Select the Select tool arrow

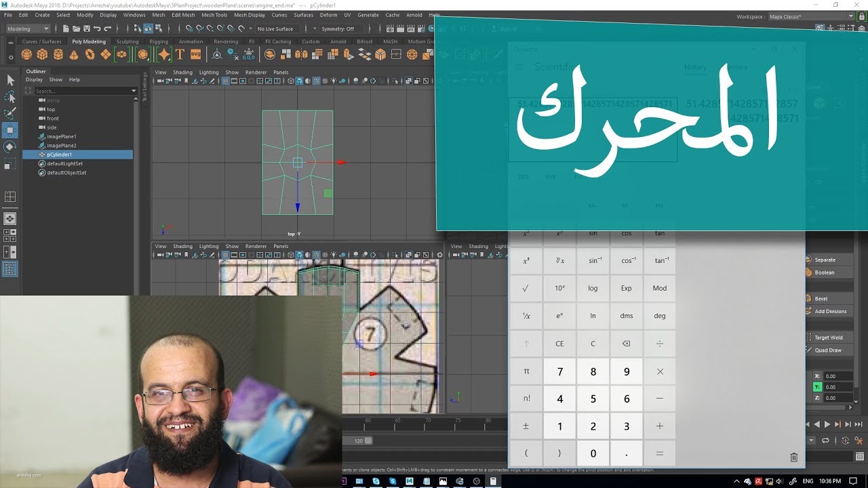(10, 80)
